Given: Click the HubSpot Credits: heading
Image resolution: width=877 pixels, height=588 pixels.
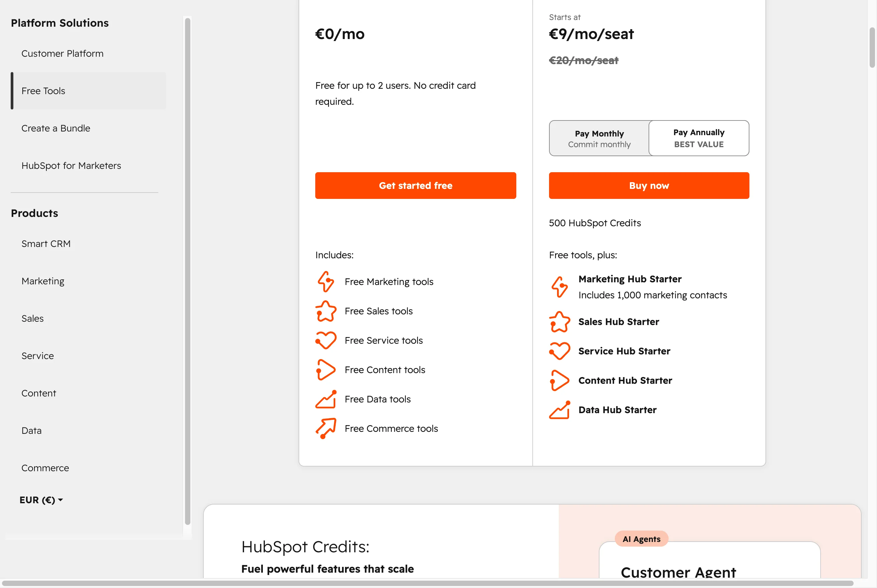Looking at the screenshot, I should click(x=305, y=547).
